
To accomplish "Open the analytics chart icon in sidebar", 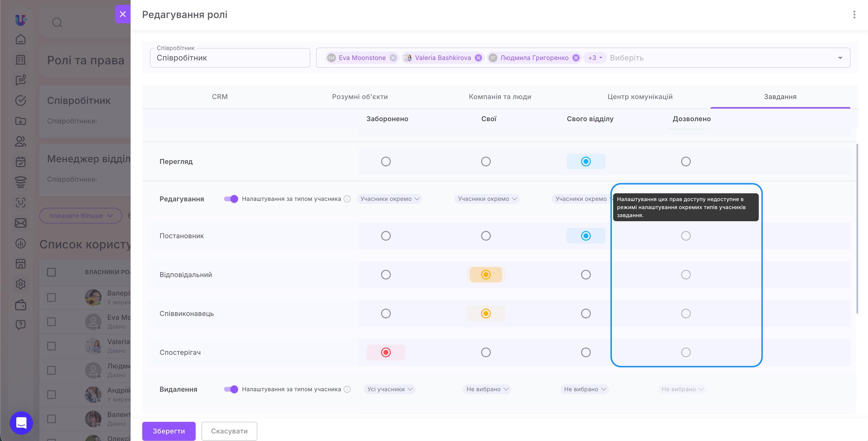I will (x=21, y=243).
